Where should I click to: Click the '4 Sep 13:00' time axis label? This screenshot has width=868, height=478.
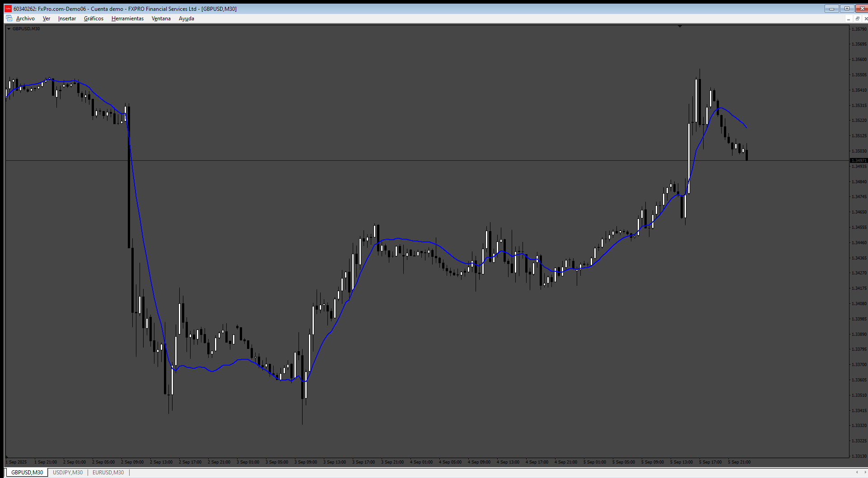[x=508, y=462]
